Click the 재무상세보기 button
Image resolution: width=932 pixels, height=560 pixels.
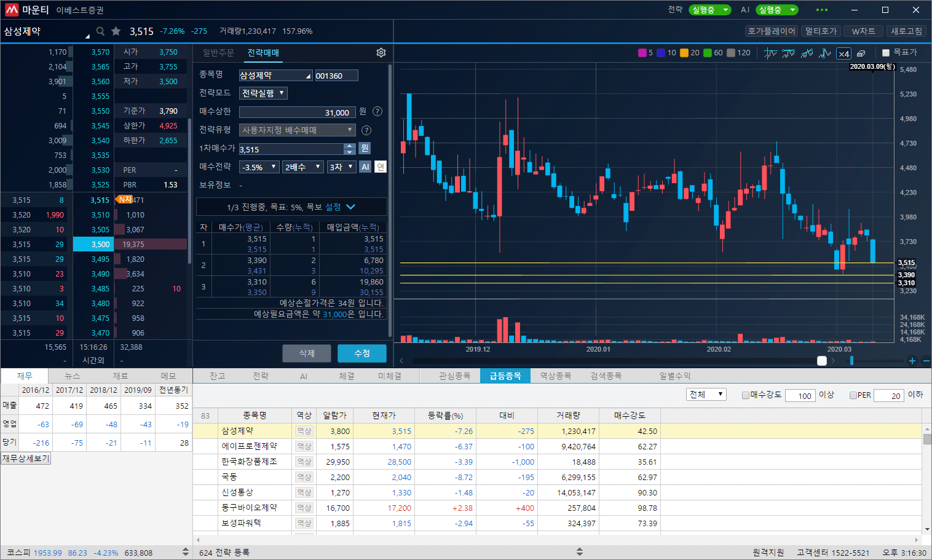(26, 459)
